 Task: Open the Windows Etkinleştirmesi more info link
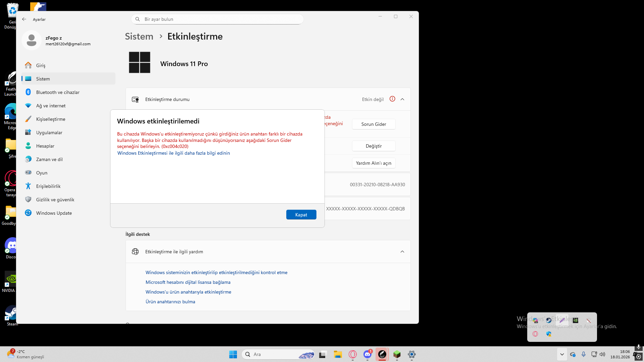(174, 153)
